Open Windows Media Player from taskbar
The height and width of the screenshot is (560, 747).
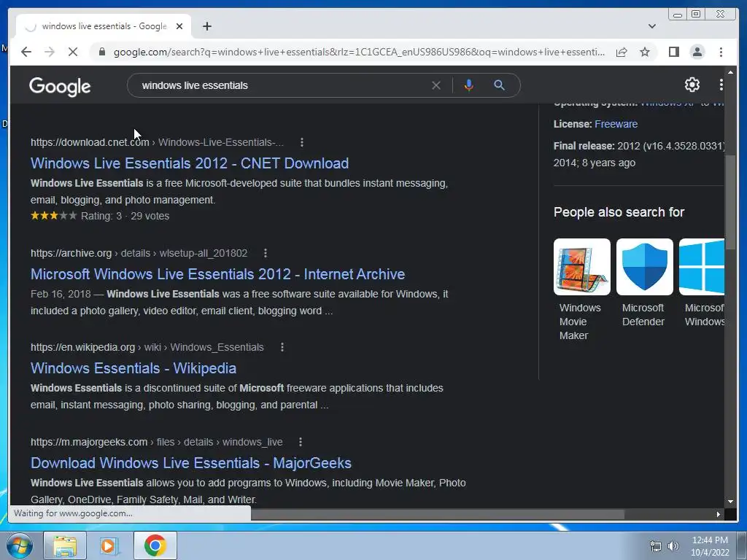(x=109, y=545)
